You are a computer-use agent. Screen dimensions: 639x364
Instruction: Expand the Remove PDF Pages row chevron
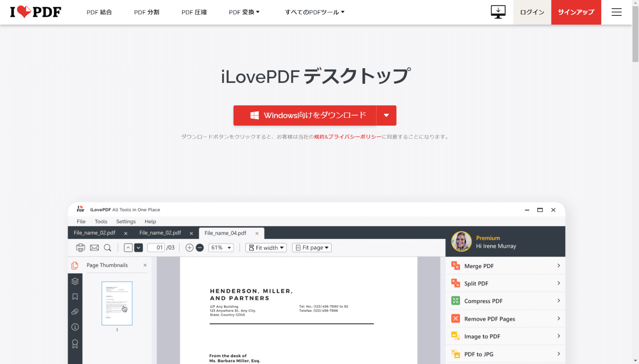click(x=559, y=318)
